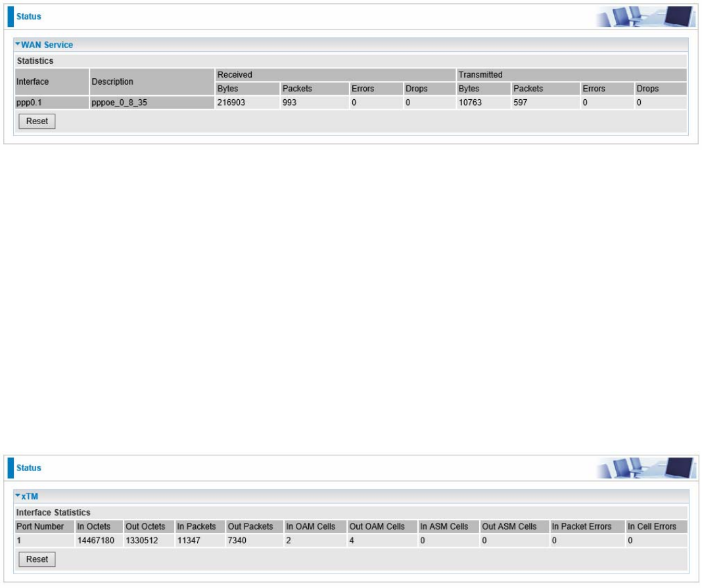702x588 pixels.
Task: Click the In ASM Cells header
Action: pyautogui.click(x=448, y=527)
